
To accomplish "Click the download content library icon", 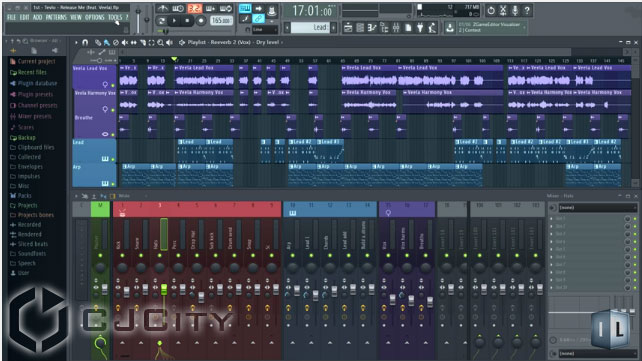I will (450, 27).
